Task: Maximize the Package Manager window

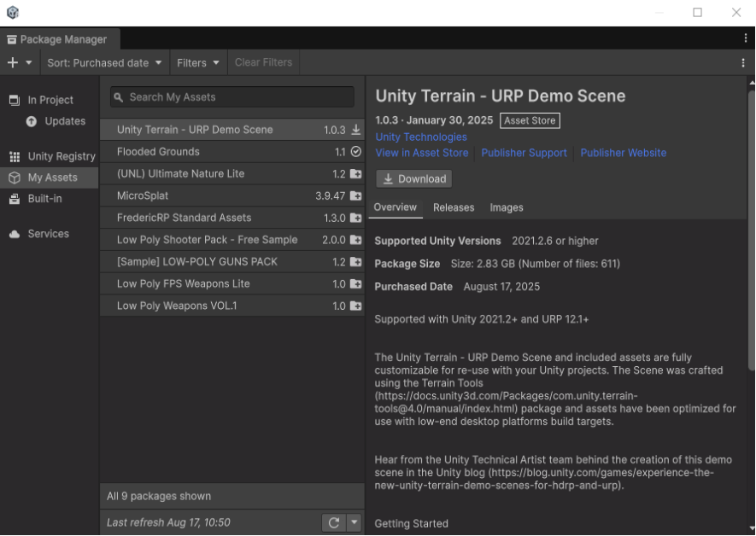Action: [697, 13]
